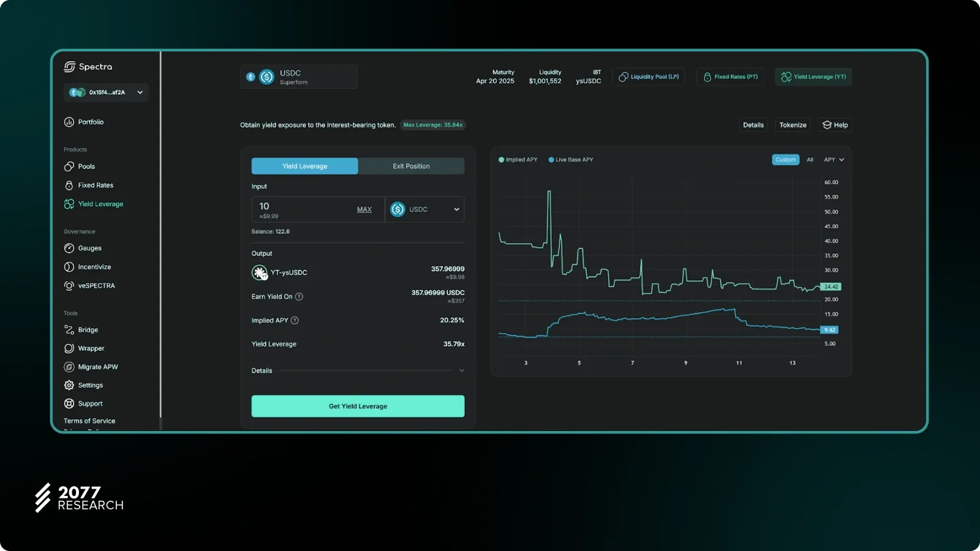Click the Wrapper tool icon
980x551 pixels.
(69, 348)
